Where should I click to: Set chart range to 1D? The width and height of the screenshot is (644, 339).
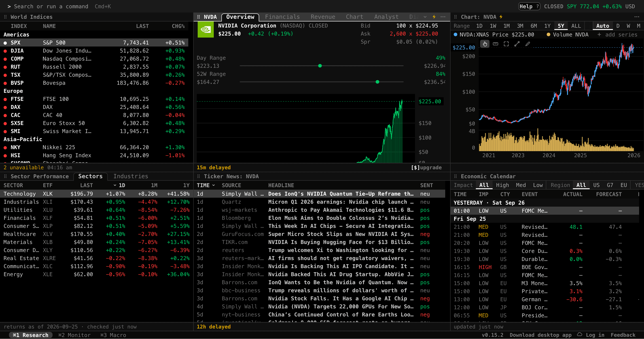[x=479, y=26]
